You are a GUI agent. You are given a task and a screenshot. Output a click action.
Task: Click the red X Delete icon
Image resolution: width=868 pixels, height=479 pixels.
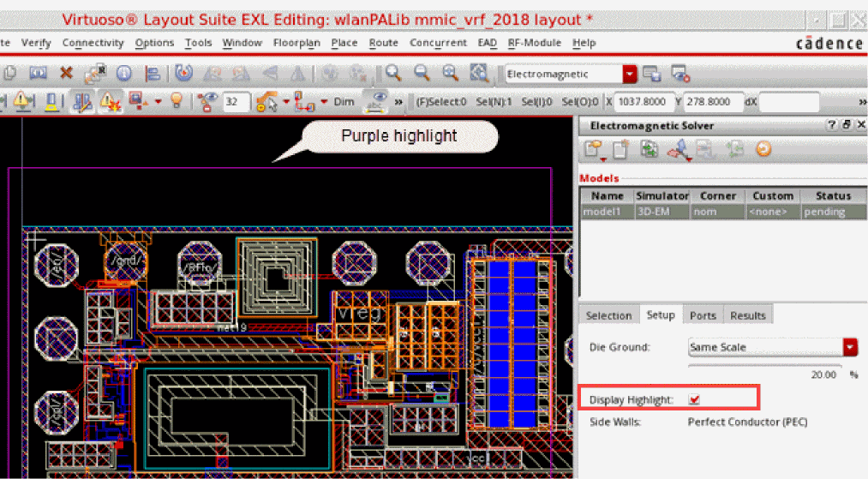pos(67,73)
